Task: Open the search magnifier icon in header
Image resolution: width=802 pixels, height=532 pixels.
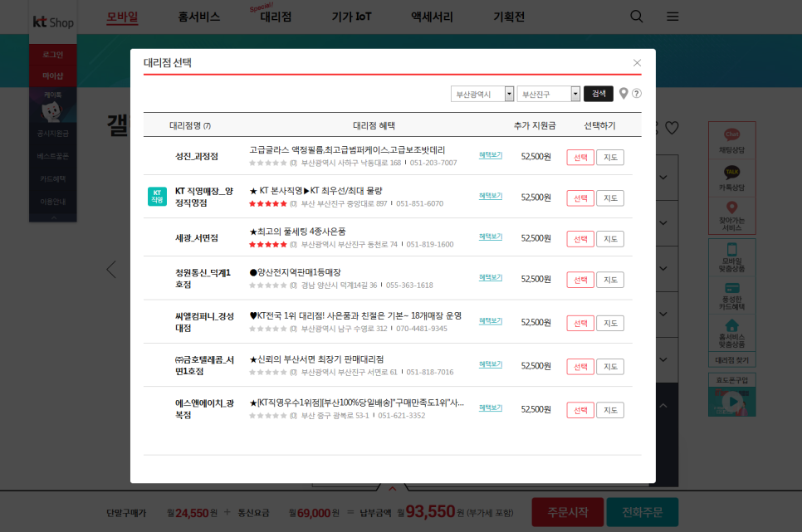Action: point(636,17)
